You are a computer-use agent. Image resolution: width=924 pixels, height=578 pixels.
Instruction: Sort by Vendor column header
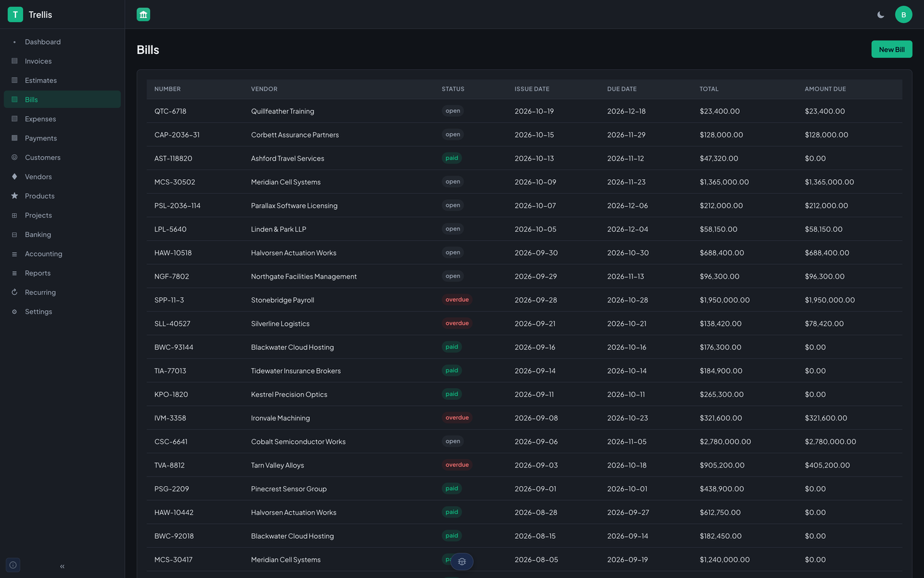click(264, 89)
